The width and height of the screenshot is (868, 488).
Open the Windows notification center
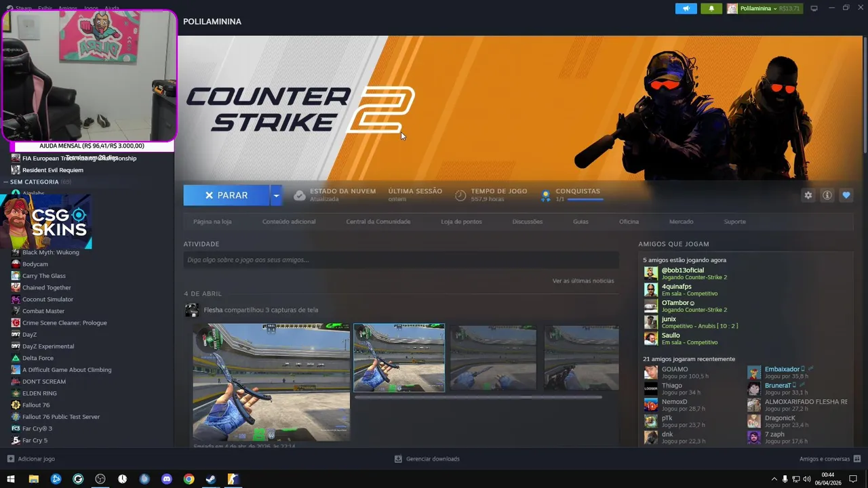pos(854,479)
